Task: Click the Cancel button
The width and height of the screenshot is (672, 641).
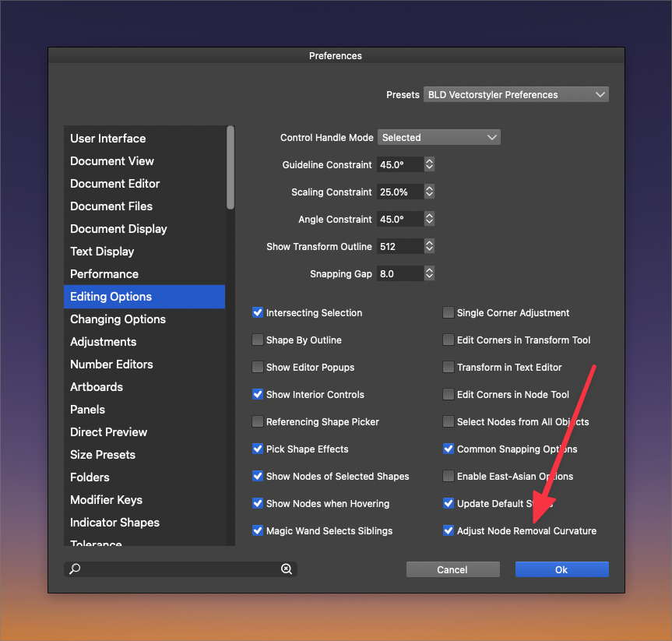Action: click(452, 570)
